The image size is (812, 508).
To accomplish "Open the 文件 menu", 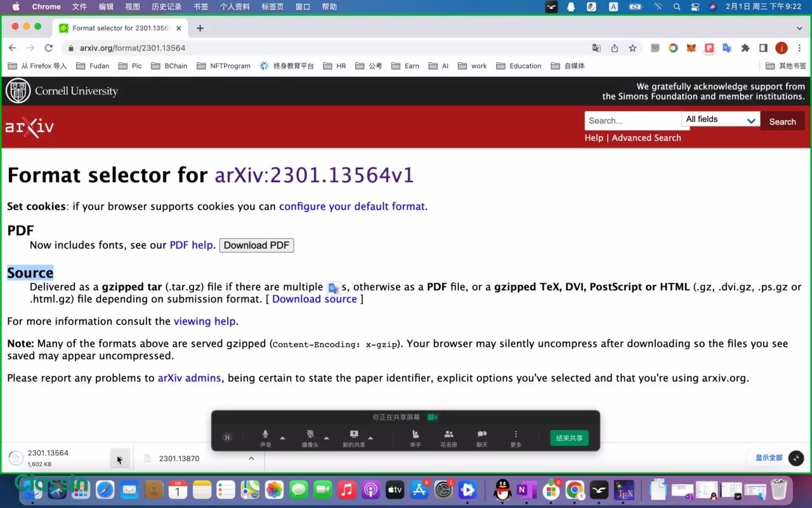I will 79,6.
